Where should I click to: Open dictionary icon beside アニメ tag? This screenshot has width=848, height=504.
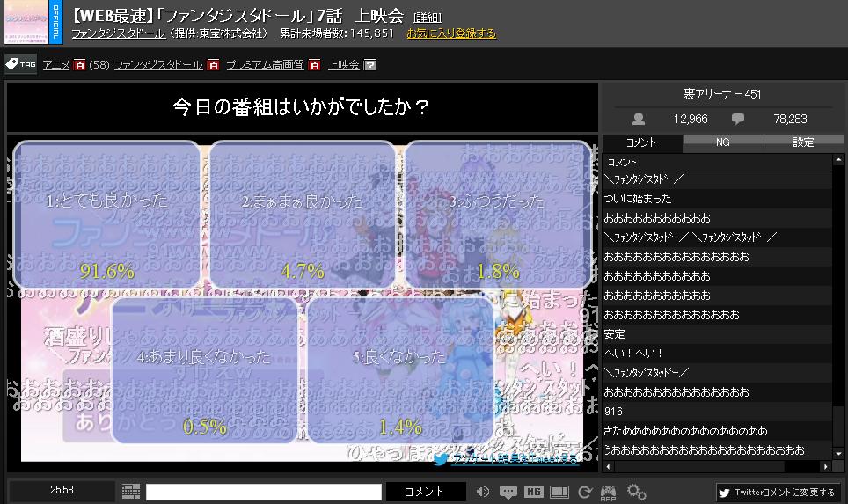79,65
